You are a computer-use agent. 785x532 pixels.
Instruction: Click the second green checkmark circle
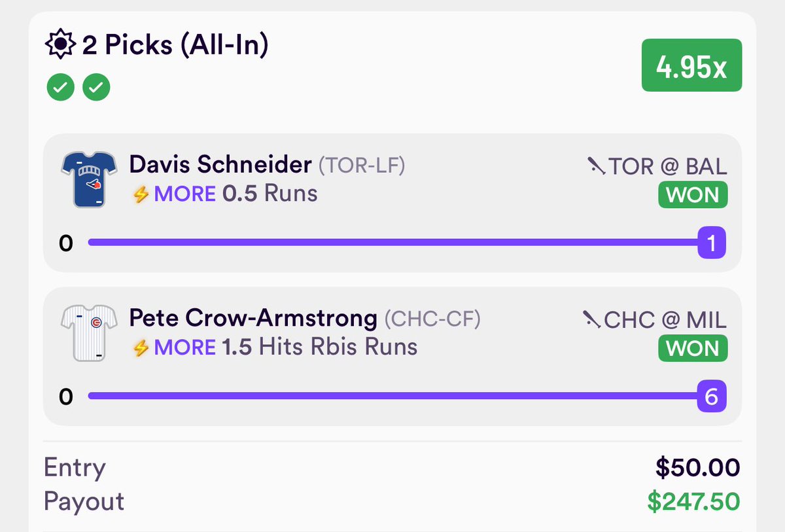[x=96, y=87]
